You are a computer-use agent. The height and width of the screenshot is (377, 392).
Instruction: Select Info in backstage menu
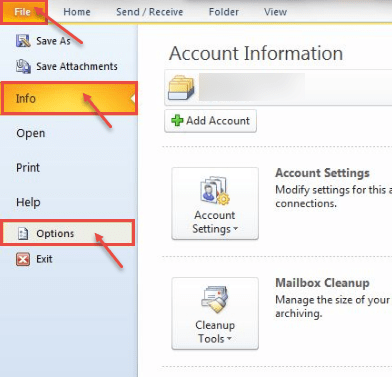(x=68, y=98)
